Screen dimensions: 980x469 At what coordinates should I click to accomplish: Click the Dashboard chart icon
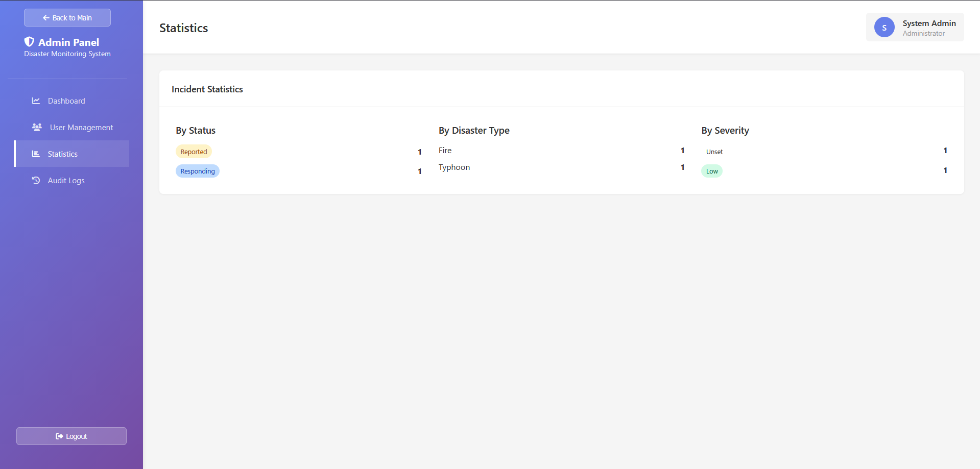(x=36, y=101)
